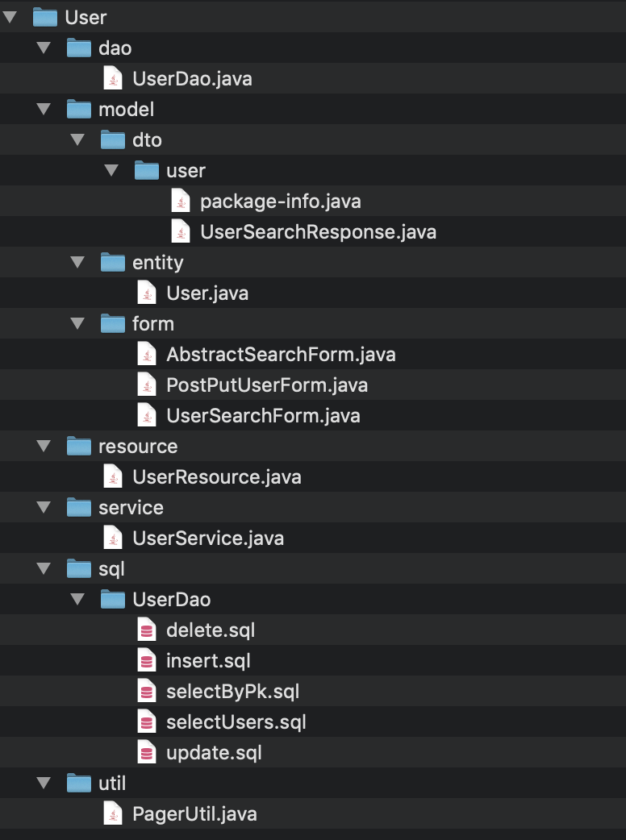Screen dimensions: 626x840
Task: Collapse the entity folder disclosure triangle
Action: tap(77, 262)
